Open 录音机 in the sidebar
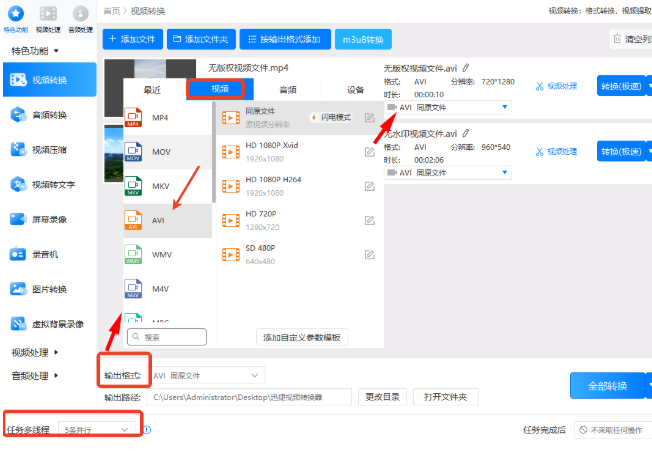652x451 pixels. click(x=49, y=254)
